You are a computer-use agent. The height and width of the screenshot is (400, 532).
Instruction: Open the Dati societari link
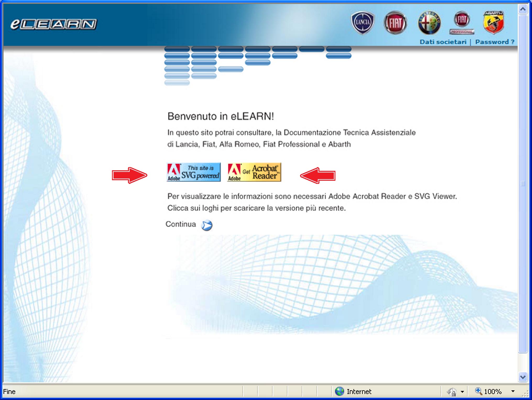click(443, 42)
